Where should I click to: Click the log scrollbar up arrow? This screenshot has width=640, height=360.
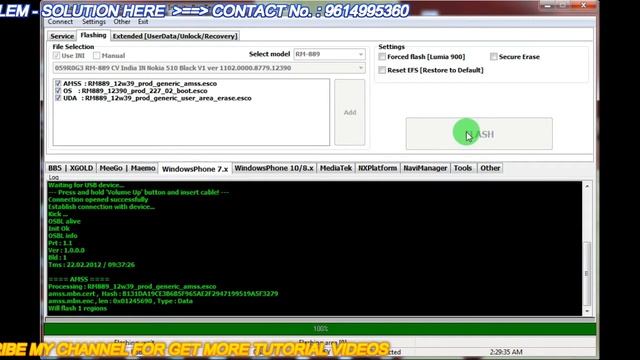pos(587,186)
